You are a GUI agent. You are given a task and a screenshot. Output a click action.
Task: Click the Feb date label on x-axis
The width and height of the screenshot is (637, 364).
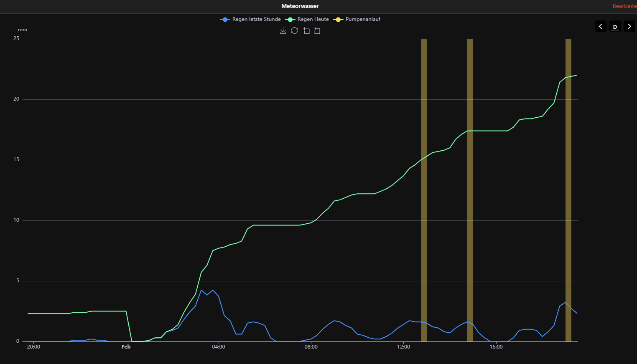pyautogui.click(x=126, y=347)
